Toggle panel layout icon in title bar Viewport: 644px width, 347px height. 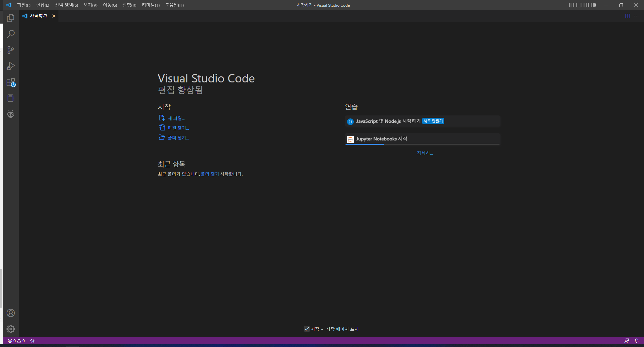tap(579, 5)
